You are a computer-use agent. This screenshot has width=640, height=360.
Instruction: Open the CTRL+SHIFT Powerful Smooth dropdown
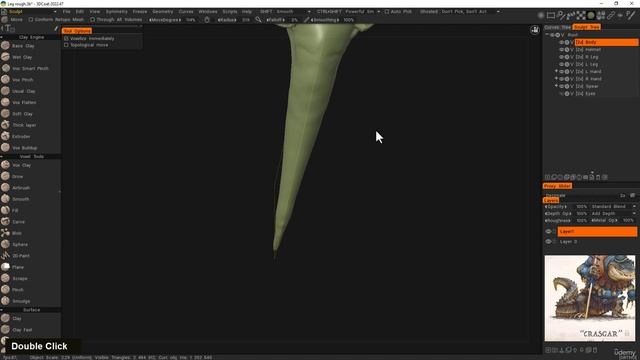(x=378, y=12)
